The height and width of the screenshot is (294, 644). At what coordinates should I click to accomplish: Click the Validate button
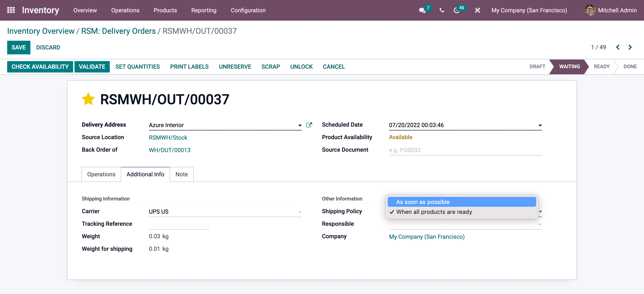[x=92, y=66]
